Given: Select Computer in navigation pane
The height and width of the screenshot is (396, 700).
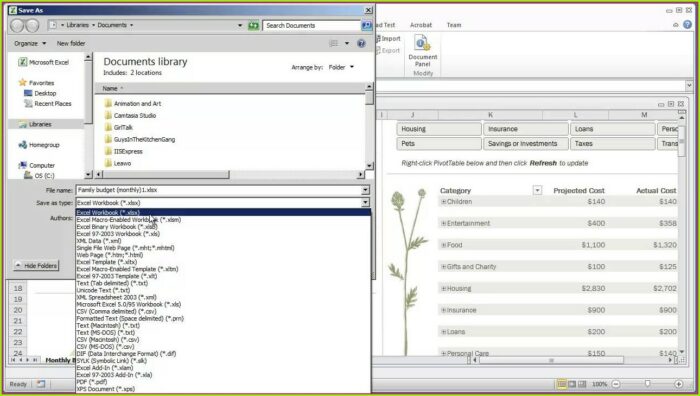Looking at the screenshot, I should click(37, 166).
